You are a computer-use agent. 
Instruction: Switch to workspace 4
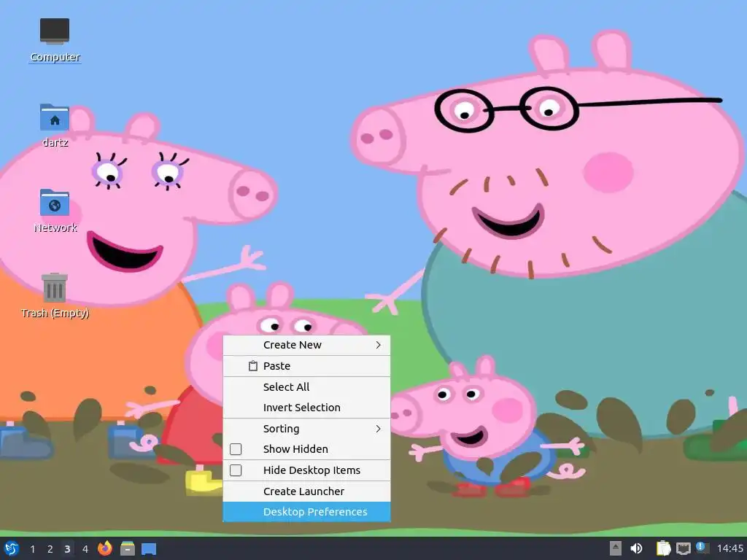pos(85,549)
